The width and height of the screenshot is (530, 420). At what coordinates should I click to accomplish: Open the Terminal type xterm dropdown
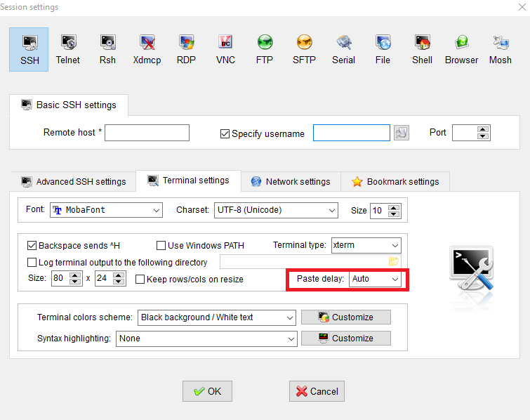(x=366, y=245)
